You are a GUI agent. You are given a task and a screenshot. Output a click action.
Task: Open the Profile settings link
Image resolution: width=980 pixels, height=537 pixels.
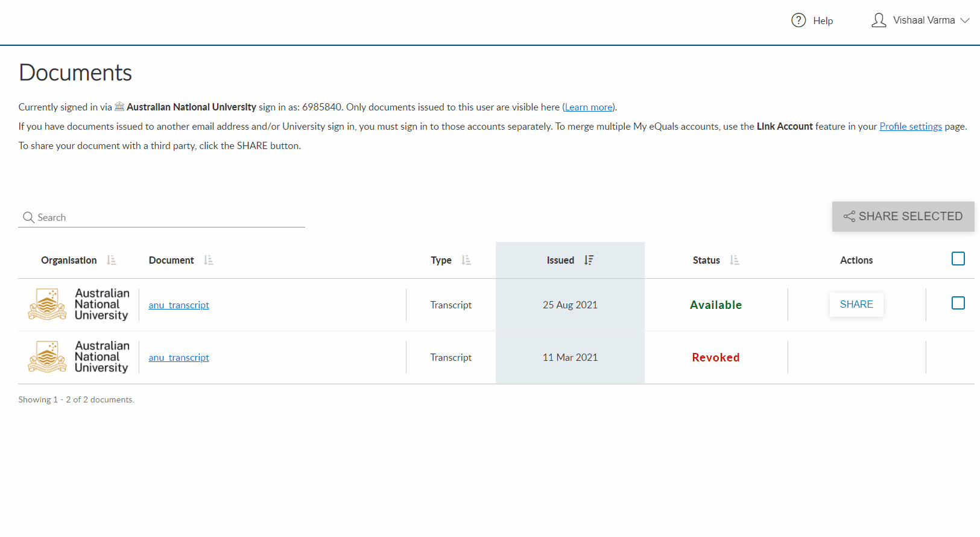(911, 126)
